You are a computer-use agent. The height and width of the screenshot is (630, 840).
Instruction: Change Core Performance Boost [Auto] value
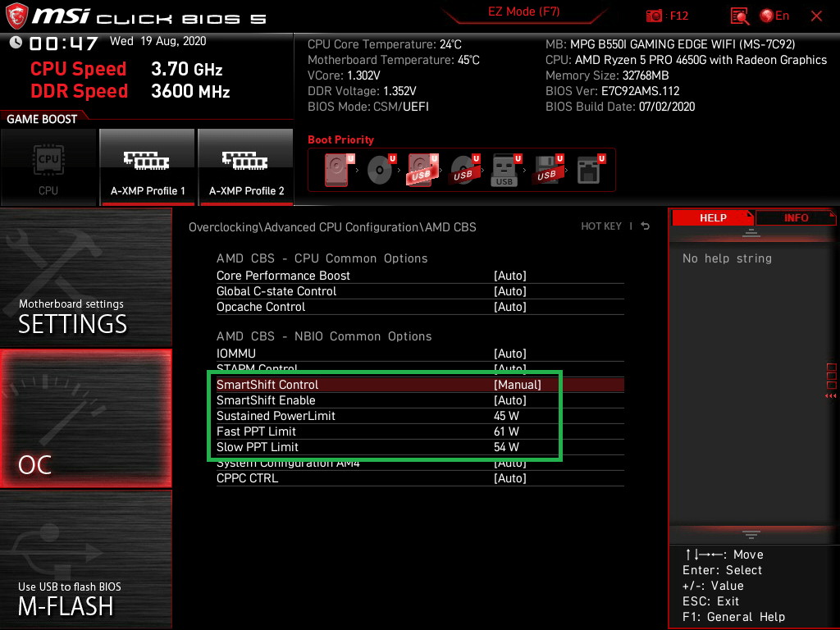pos(510,276)
